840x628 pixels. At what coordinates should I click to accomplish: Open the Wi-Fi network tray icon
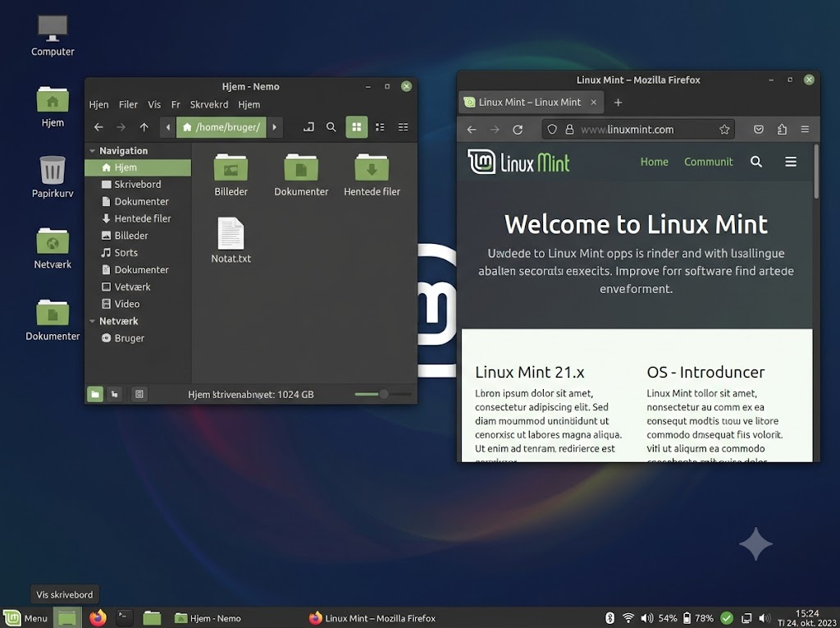point(628,618)
